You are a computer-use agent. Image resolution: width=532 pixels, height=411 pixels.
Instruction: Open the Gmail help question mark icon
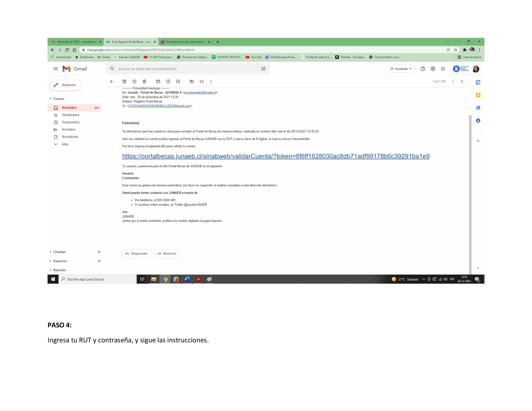[423, 69]
